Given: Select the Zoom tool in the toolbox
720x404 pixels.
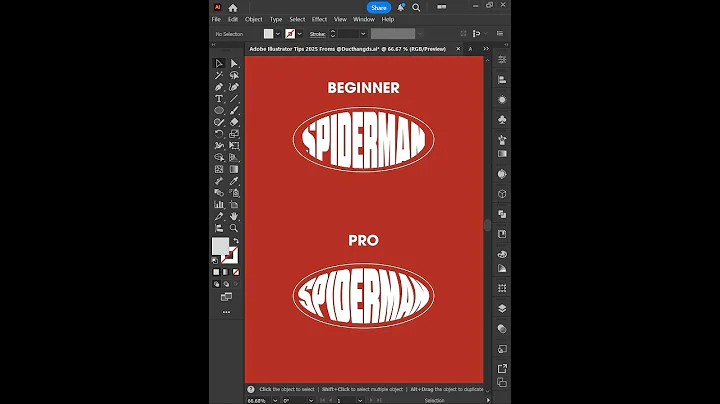Looking at the screenshot, I should click(234, 228).
